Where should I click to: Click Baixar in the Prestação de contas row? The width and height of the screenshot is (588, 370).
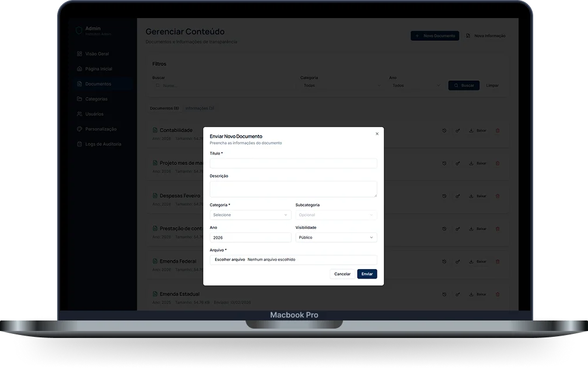[x=478, y=229]
